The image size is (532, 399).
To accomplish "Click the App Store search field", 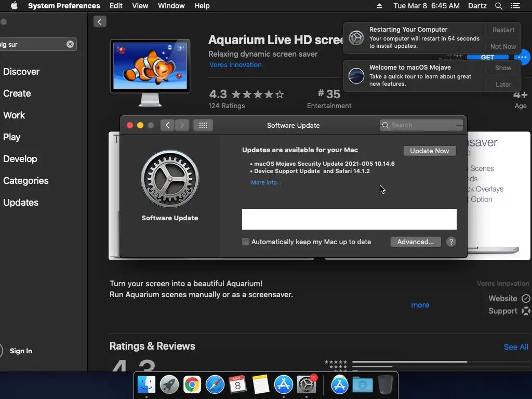I will [37, 44].
